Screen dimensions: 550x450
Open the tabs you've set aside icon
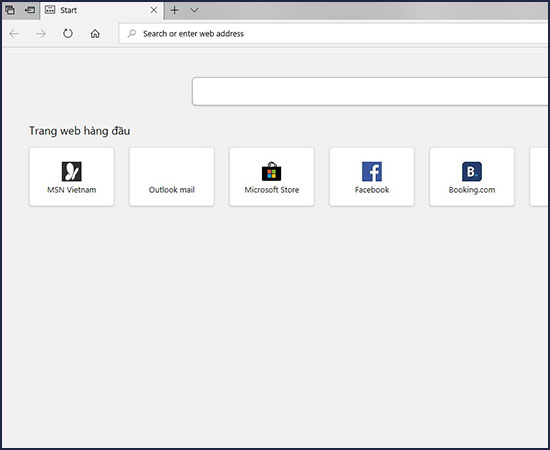[x=10, y=10]
